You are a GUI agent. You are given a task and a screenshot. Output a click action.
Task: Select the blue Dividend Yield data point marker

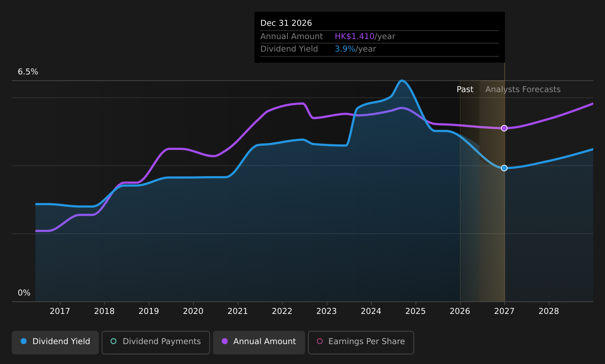(504, 168)
